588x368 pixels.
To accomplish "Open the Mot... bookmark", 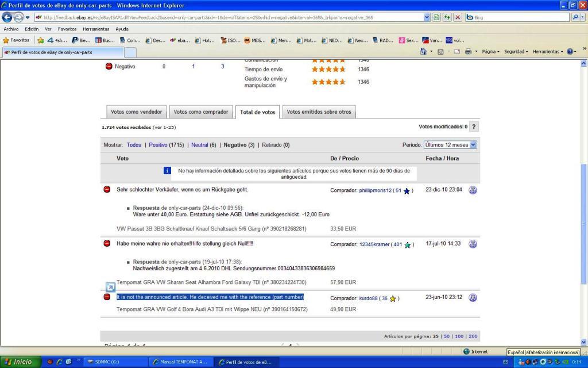I will pyautogui.click(x=307, y=40).
